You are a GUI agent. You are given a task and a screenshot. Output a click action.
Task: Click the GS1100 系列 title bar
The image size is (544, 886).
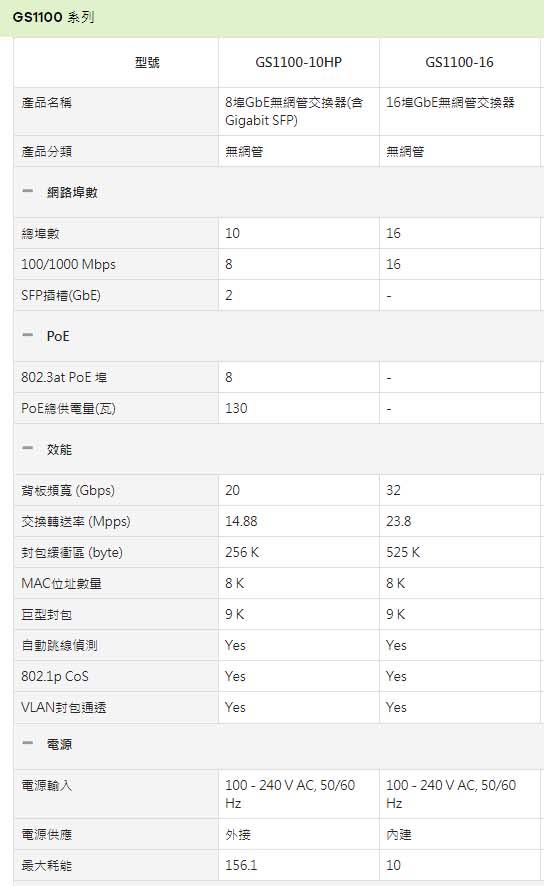[272, 18]
